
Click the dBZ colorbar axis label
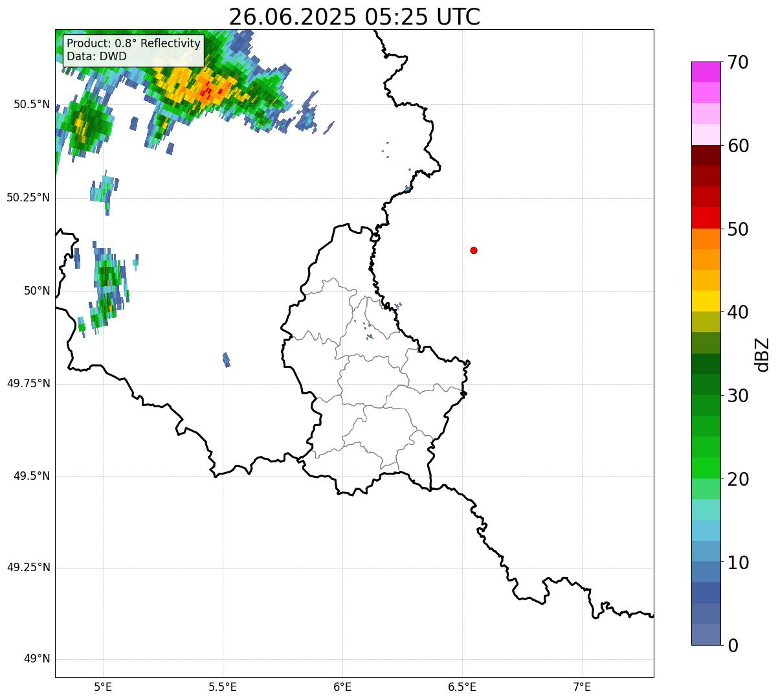point(763,354)
